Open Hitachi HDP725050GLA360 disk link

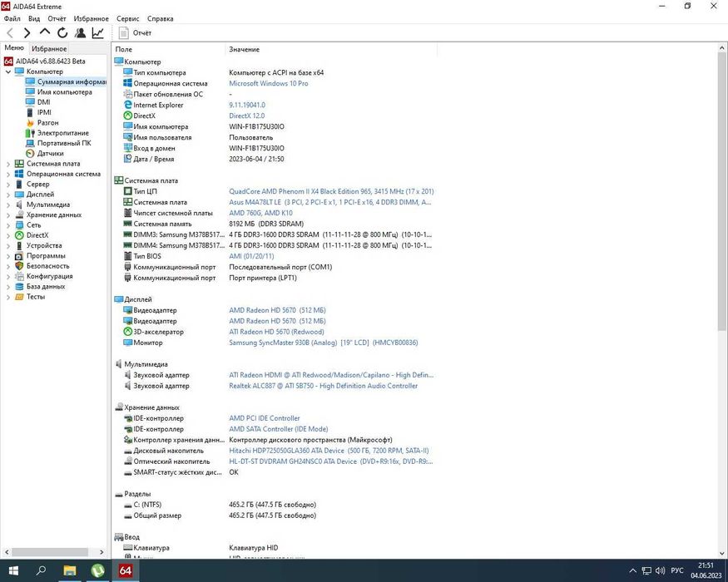click(329, 451)
